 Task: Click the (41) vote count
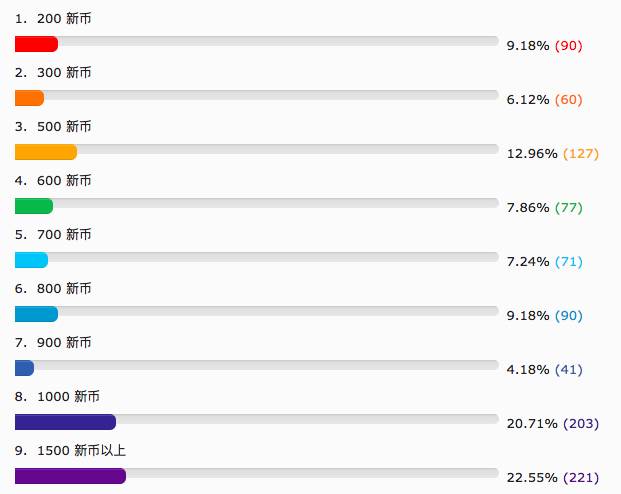pyautogui.click(x=568, y=370)
